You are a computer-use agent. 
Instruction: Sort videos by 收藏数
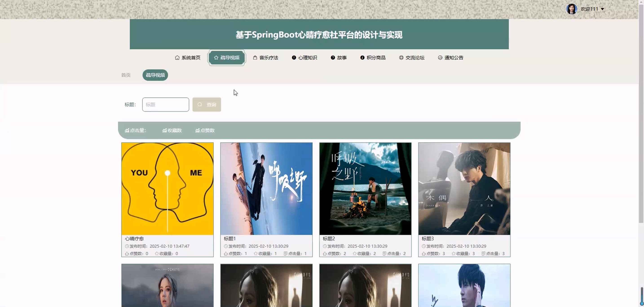[x=172, y=130]
